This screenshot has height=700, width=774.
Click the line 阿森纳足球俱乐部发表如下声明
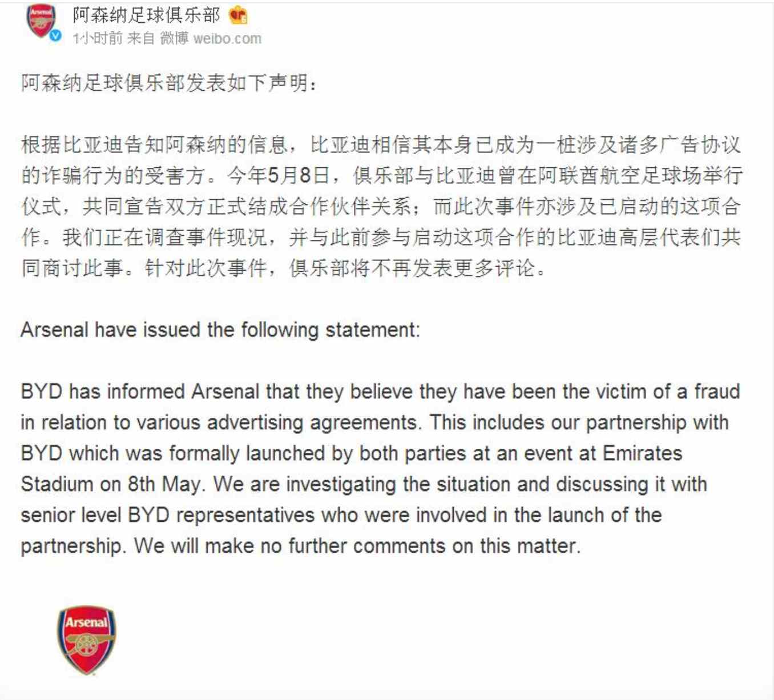coord(168,83)
